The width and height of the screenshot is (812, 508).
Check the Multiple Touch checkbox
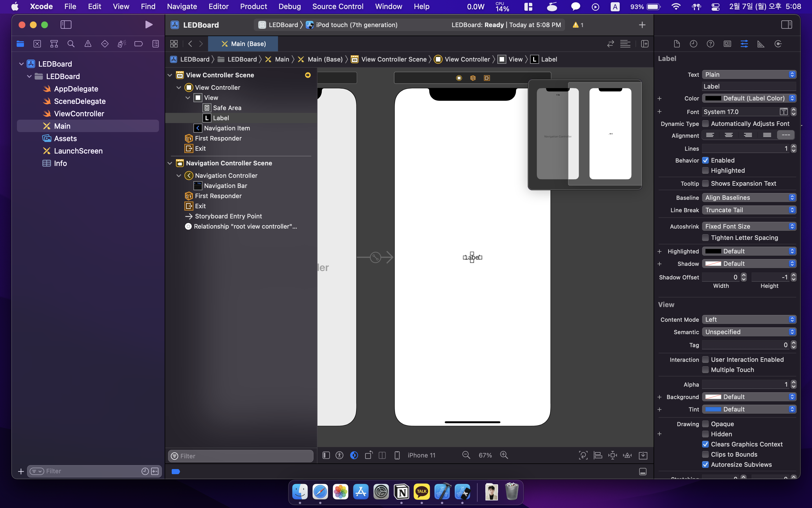coord(705,370)
